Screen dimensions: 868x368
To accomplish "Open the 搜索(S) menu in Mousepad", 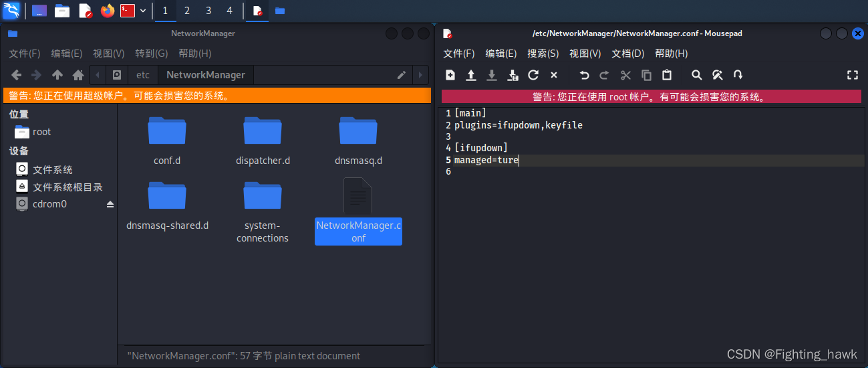I will 543,54.
